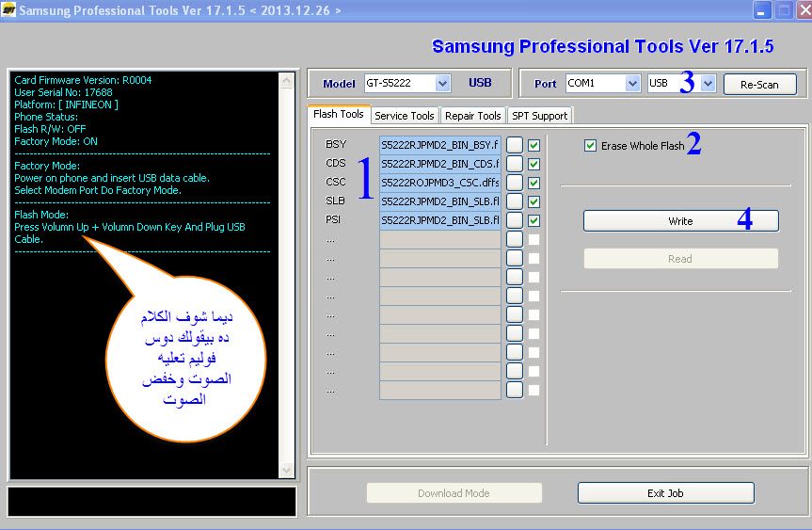Click the Write button

pos(681,221)
